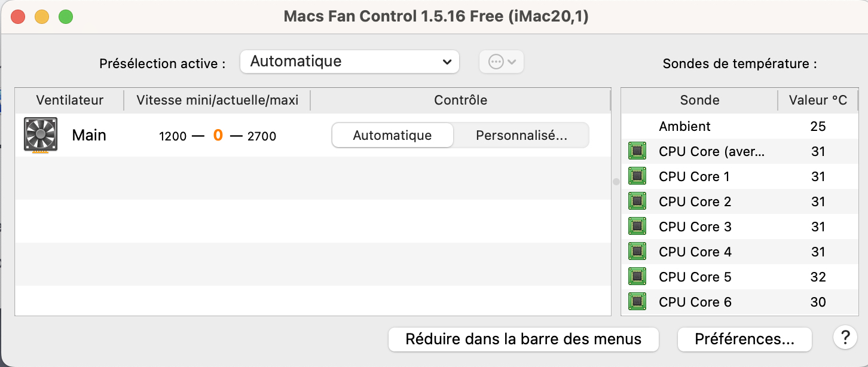
Task: Click the Ventilateur column header
Action: (x=69, y=100)
